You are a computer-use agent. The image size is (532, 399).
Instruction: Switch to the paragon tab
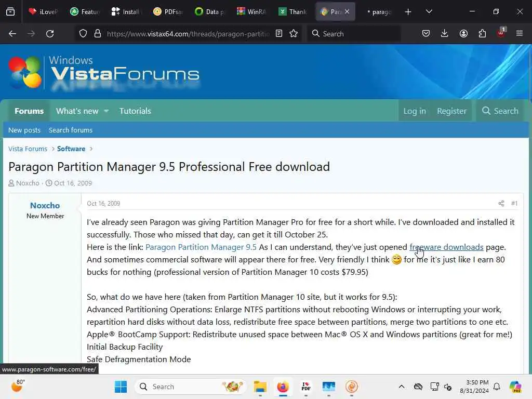(x=378, y=11)
